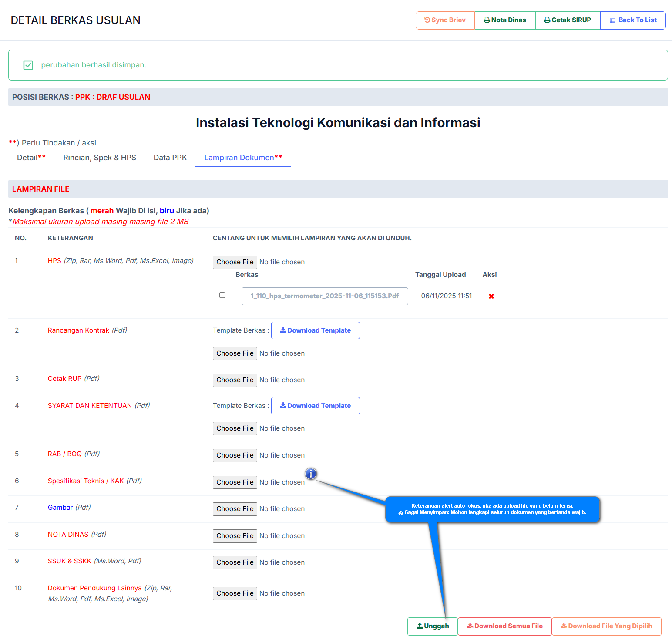This screenshot has width=672, height=643.
Task: Delete the uploaded HPS file with red X
Action: coord(491,296)
